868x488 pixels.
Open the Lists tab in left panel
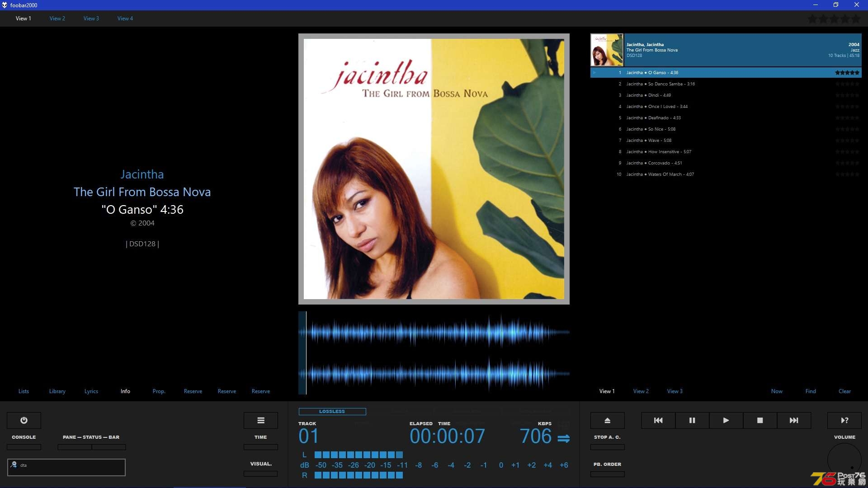24,391
